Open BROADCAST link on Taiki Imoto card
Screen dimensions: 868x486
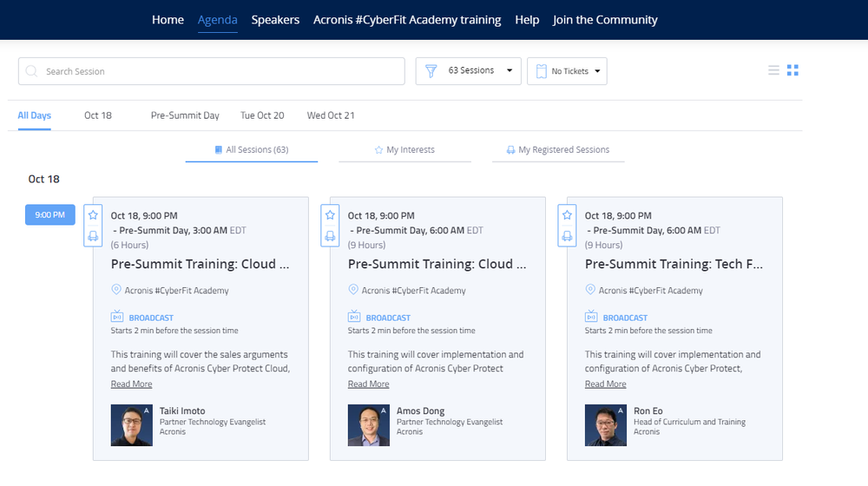click(151, 318)
